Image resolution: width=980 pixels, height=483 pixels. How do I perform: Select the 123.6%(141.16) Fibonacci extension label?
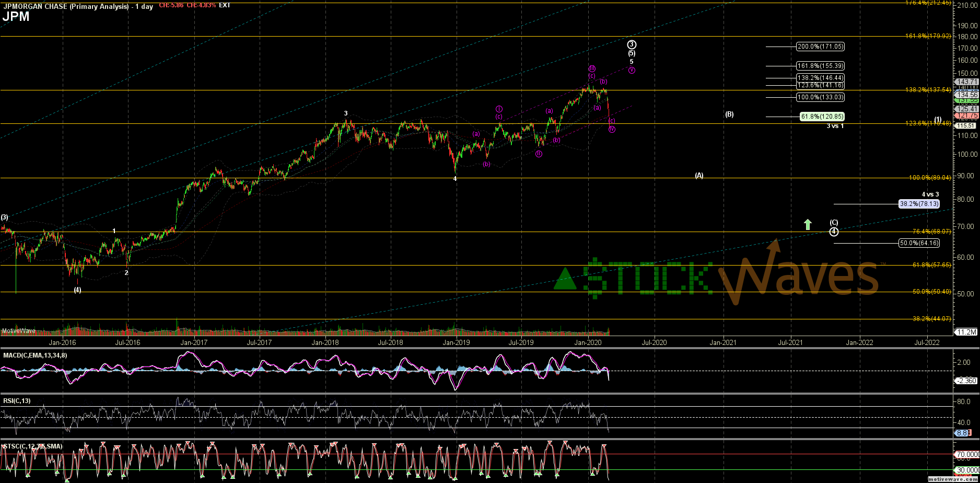coord(820,85)
